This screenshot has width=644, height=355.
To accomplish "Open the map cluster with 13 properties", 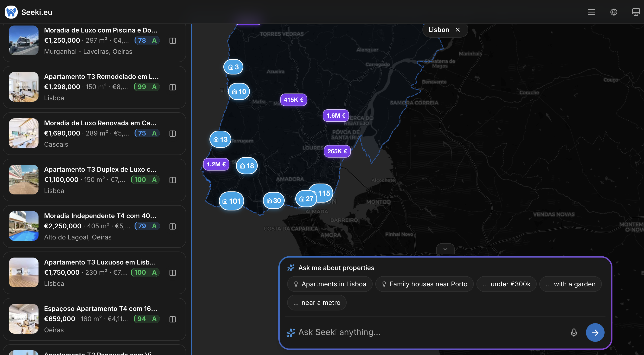I will [x=220, y=139].
